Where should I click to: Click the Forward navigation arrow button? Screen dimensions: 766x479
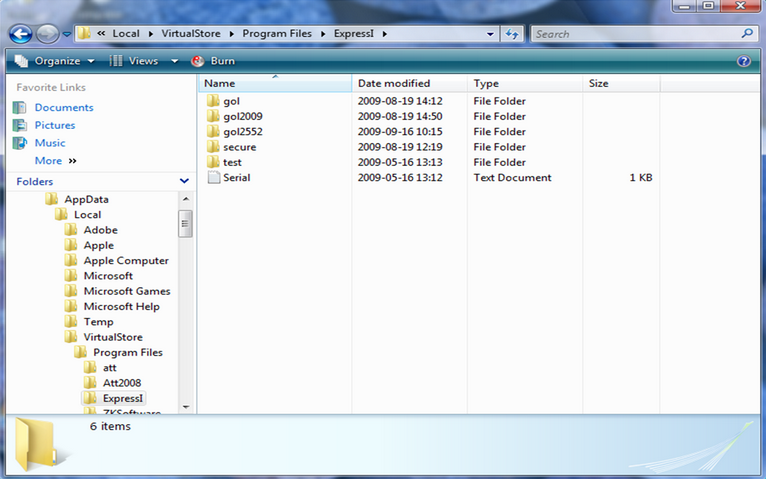click(x=47, y=34)
